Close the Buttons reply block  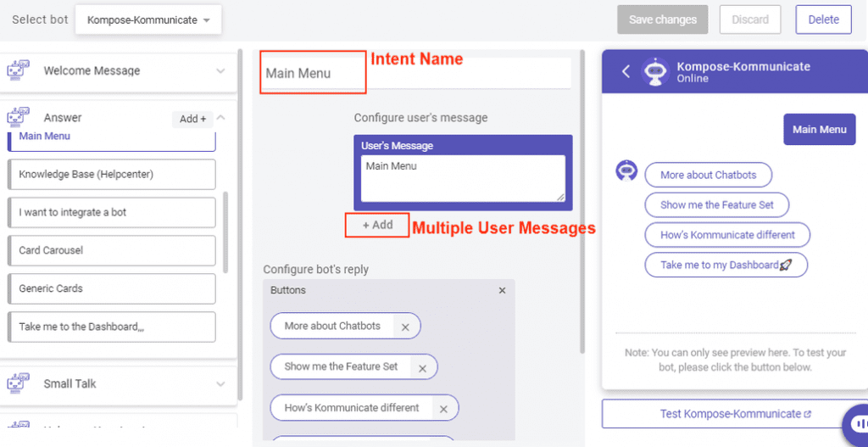pyautogui.click(x=502, y=290)
